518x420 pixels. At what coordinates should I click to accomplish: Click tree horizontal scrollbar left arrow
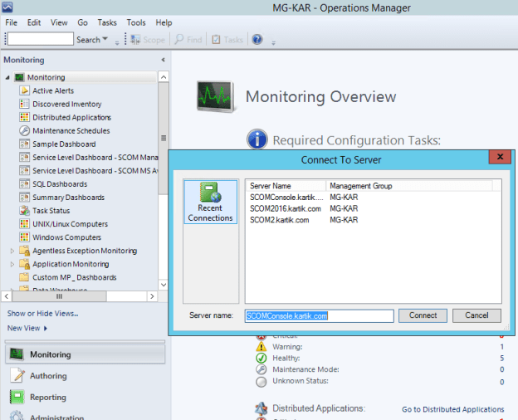click(7, 296)
